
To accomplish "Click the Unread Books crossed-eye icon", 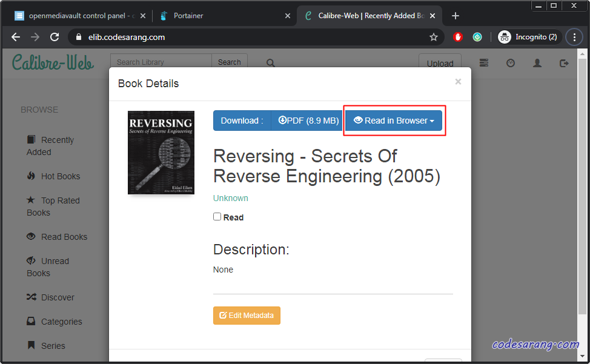I will pos(31,260).
